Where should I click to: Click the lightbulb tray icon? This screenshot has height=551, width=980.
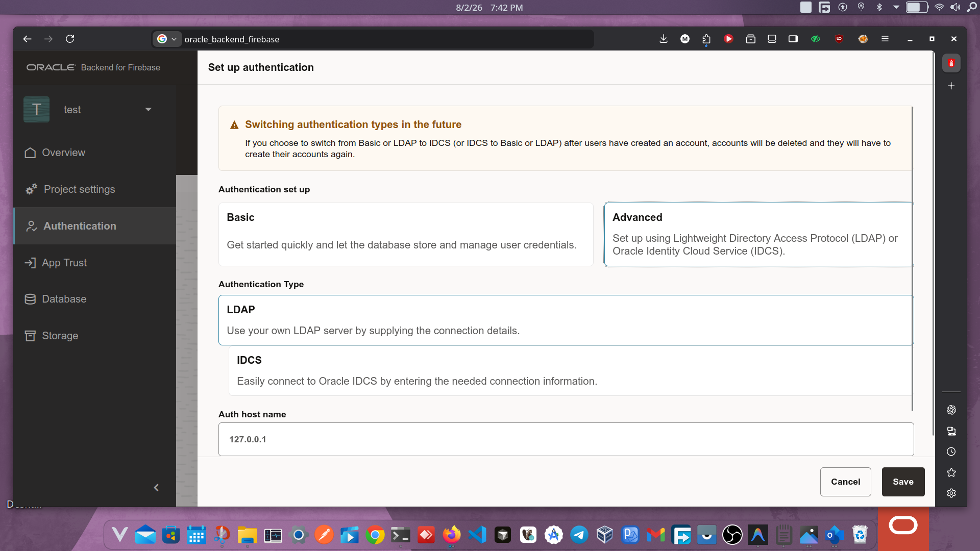[x=861, y=7]
